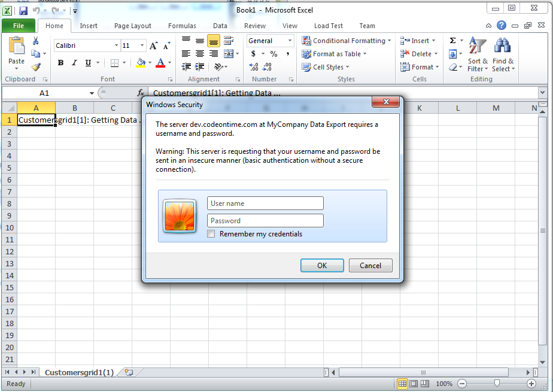This screenshot has width=553, height=392.
Task: Click the Format Painter brush icon
Action: pos(37,67)
